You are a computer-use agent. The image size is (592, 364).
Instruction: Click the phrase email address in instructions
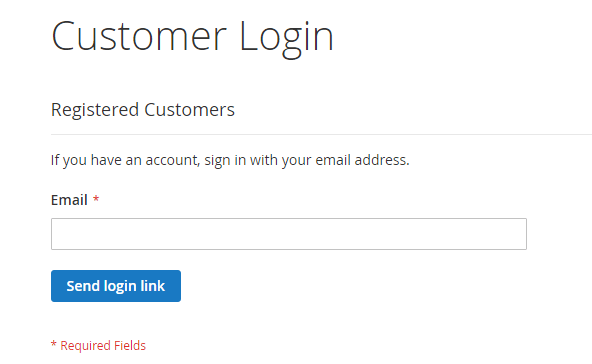(x=361, y=160)
